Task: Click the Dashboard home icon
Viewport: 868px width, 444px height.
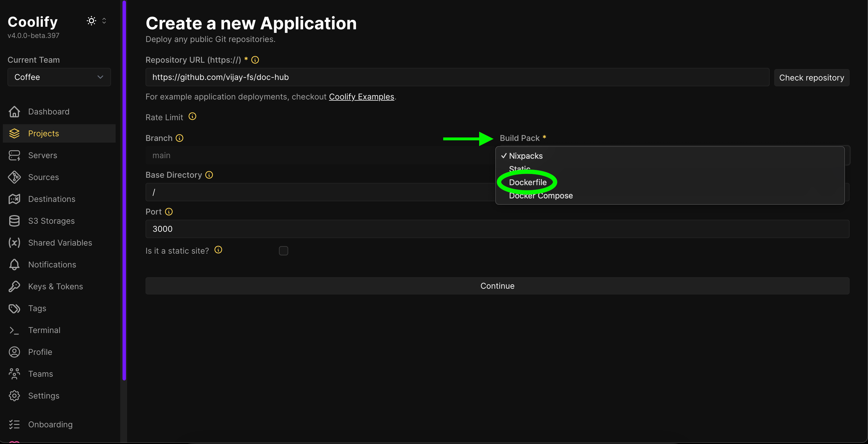Action: pos(14,112)
